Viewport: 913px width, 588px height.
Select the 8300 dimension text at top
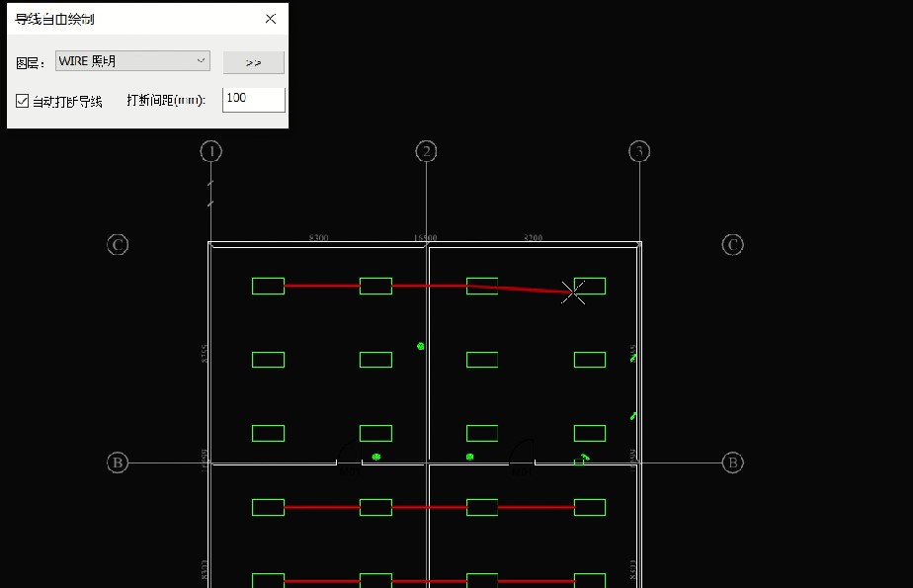[318, 237]
